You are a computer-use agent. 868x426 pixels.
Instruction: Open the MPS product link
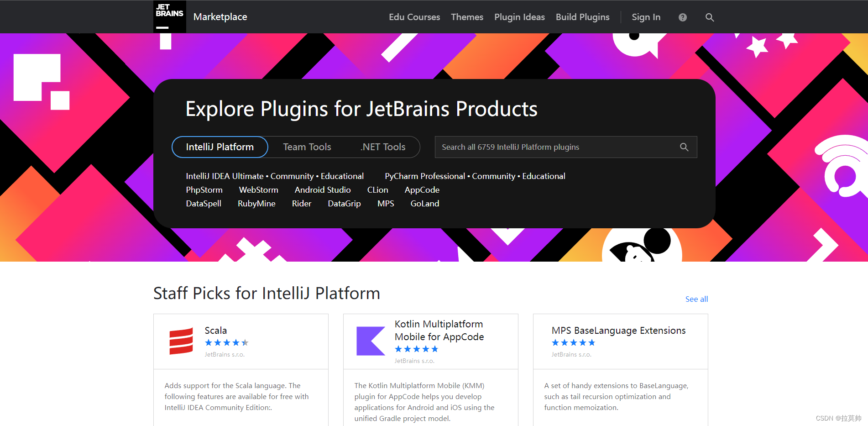pos(386,204)
